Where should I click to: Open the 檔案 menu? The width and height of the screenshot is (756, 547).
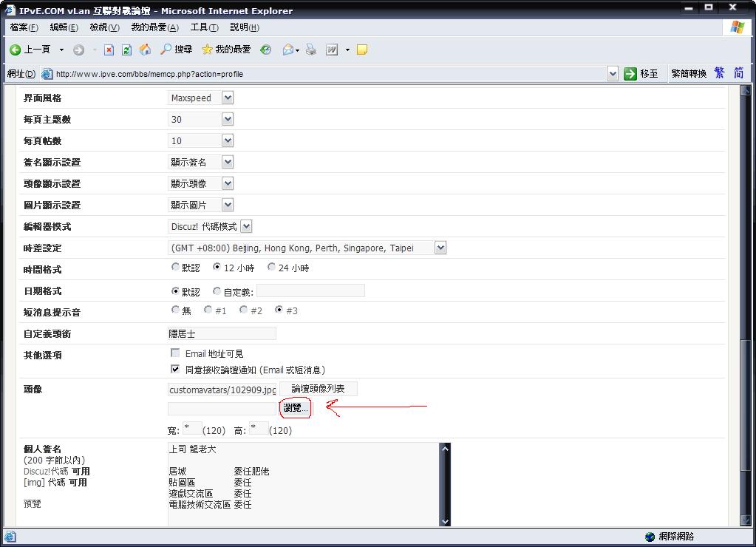(23, 27)
